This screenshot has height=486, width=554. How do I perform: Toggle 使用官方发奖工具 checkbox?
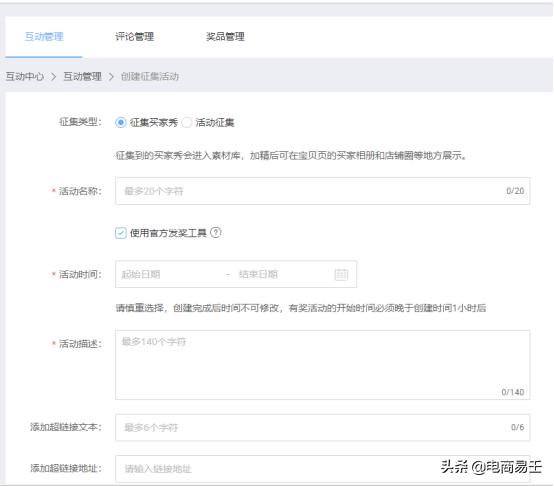(x=120, y=233)
